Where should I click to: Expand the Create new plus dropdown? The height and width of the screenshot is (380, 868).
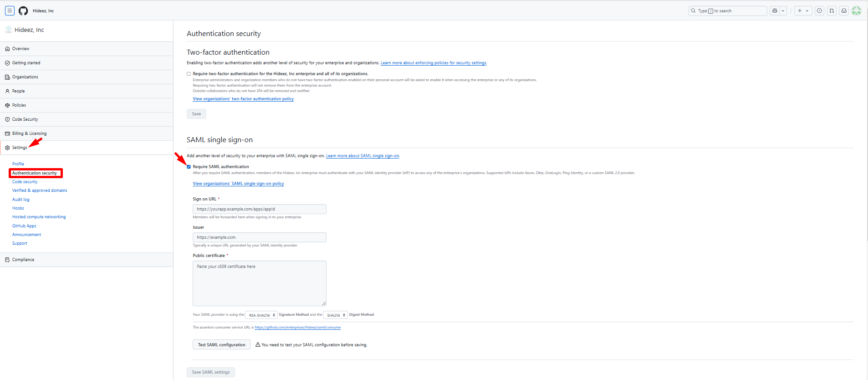click(x=803, y=11)
